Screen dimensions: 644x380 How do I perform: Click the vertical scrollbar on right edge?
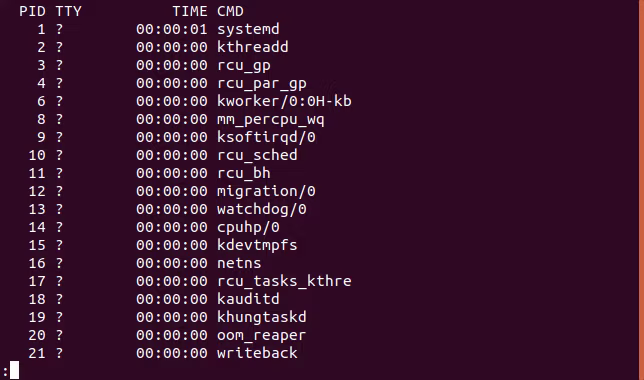(x=642, y=190)
